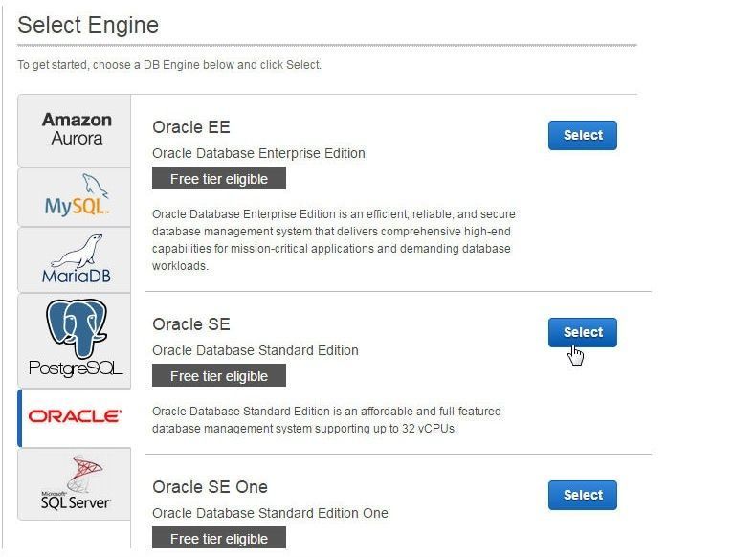Click the Oracle EE heading

191,127
